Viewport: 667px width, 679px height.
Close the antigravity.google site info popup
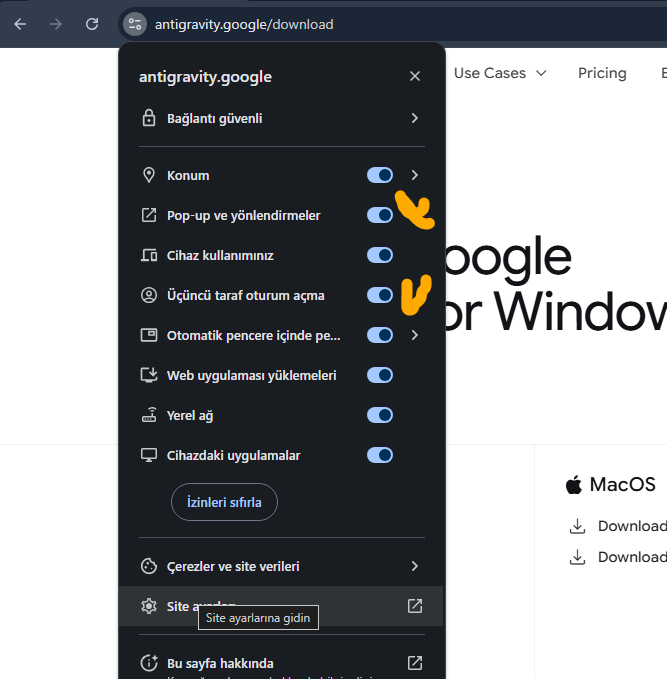point(415,76)
